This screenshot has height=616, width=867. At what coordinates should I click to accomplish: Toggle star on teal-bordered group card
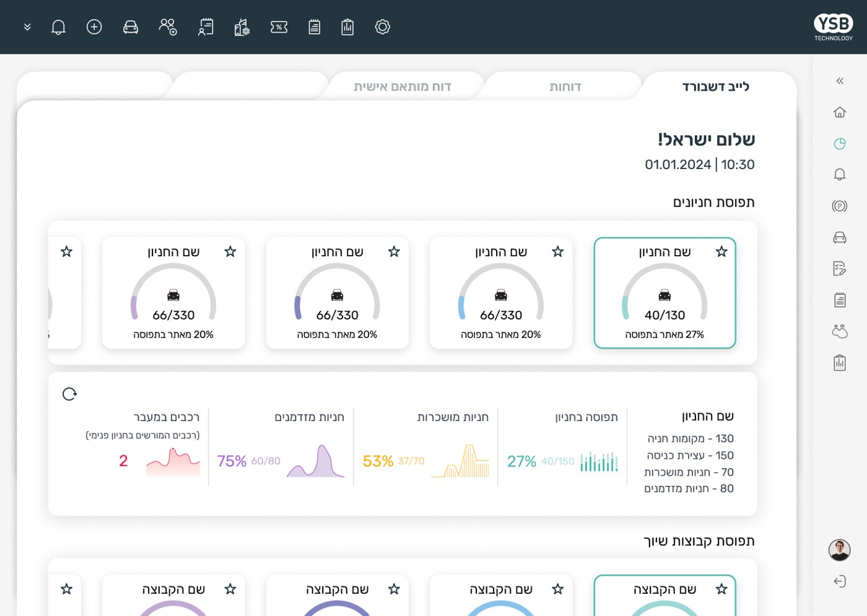point(721,589)
